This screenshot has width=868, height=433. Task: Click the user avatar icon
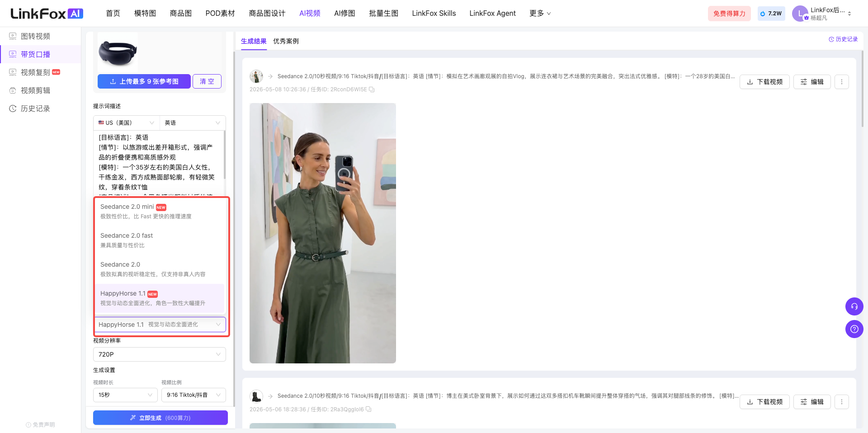800,14
